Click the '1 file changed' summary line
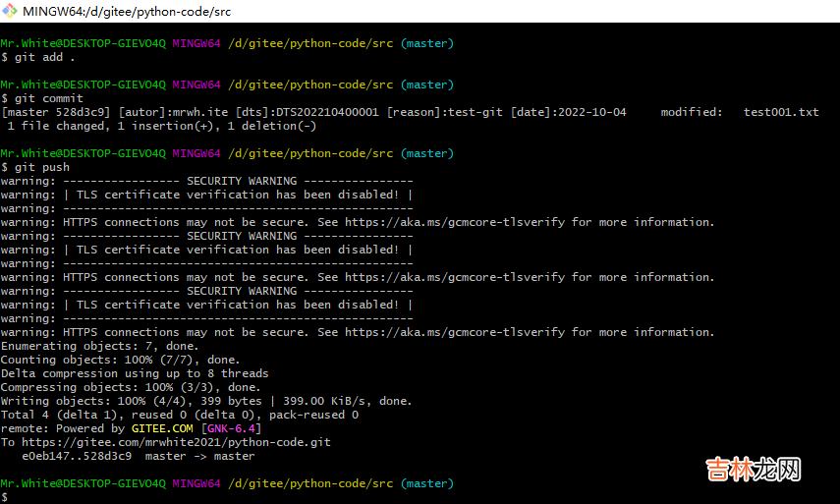This screenshot has height=504, width=840. click(x=162, y=126)
